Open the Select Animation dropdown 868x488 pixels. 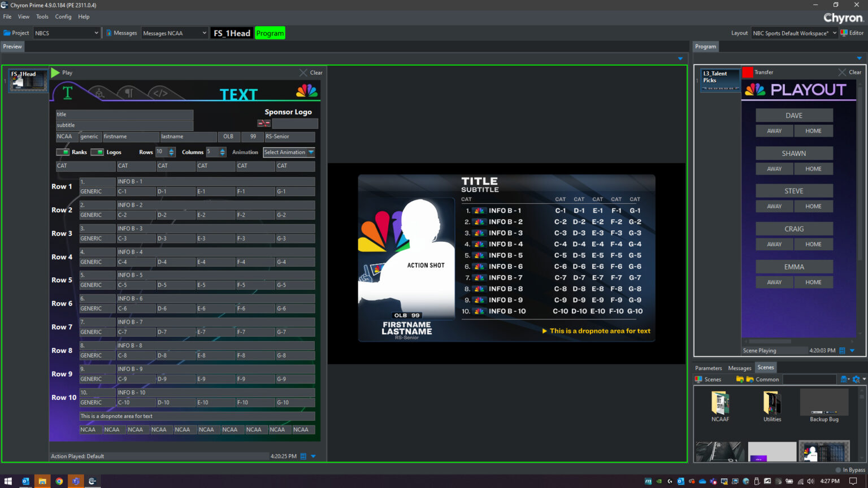tap(289, 152)
